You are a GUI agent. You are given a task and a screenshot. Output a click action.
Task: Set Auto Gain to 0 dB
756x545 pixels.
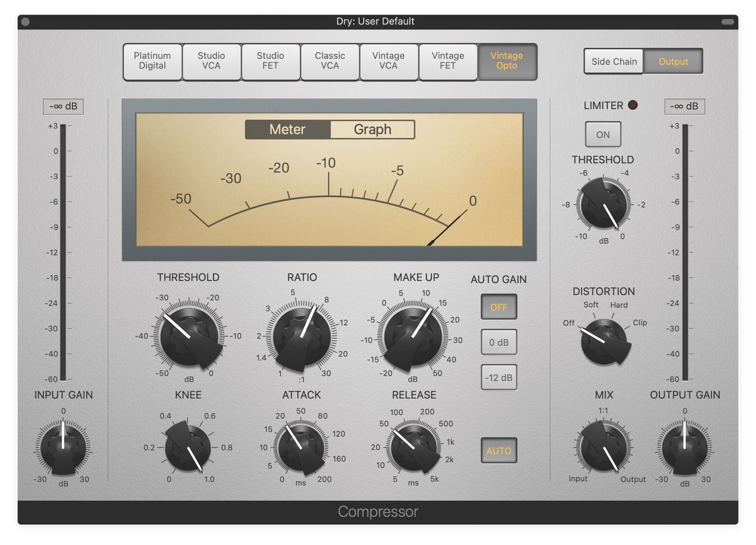click(499, 342)
